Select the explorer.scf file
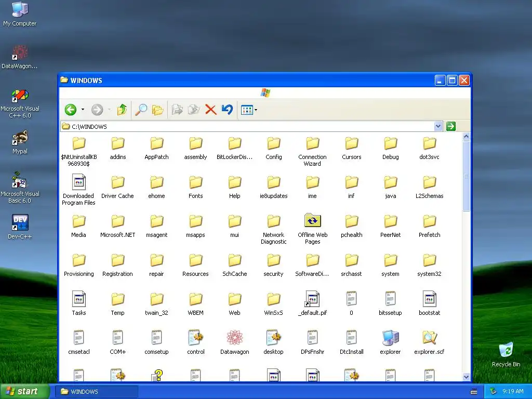This screenshot has height=399, width=532. coord(429,342)
